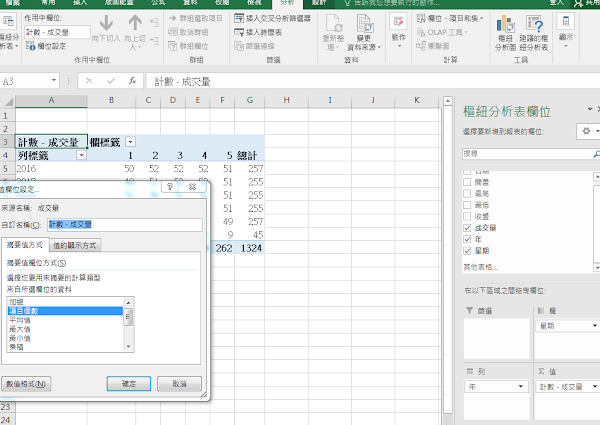Click the confirm checkmark in formula bar
Viewport: 600px width, 425px height.
coord(111,81)
